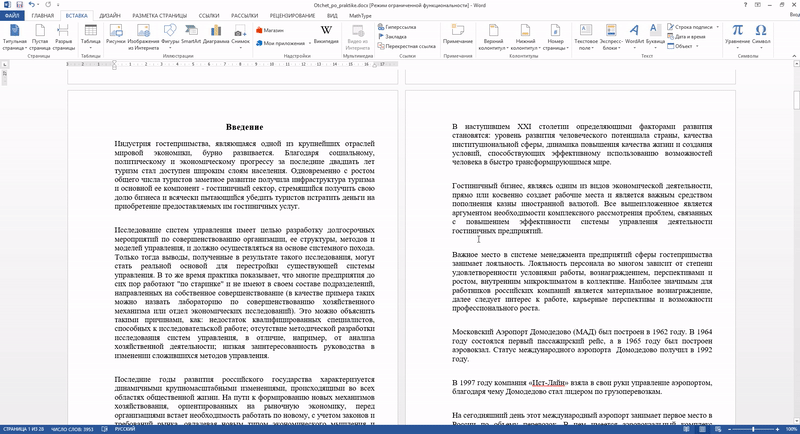The height and width of the screenshot is (434, 800).
Task: Insert a Перекрестная ссылка cross-reference
Action: coord(407,46)
